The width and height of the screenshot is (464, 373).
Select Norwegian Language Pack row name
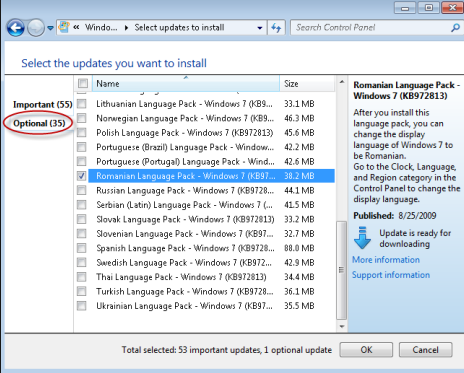pos(185,118)
